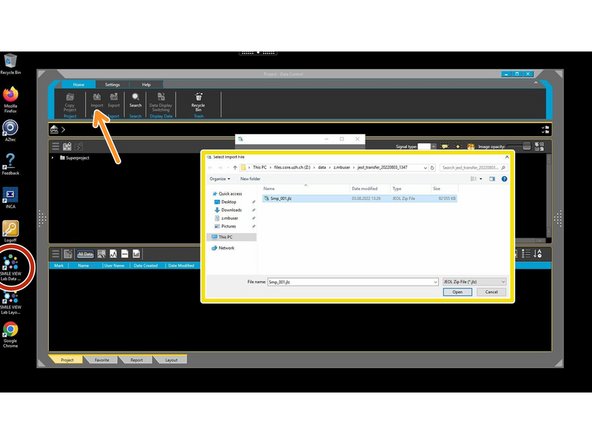The height and width of the screenshot is (444, 592).
Task: Select Network in navigation pane
Action: (223, 248)
